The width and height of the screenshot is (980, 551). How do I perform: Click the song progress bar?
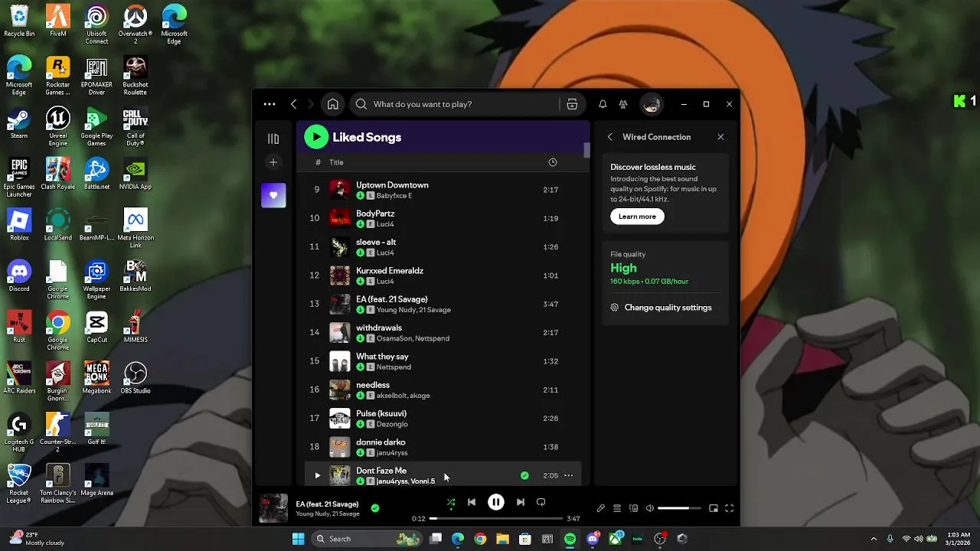point(496,519)
